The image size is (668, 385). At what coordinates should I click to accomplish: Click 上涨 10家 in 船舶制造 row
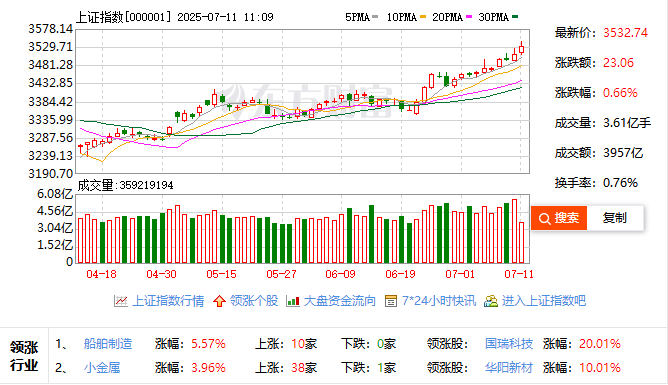(x=286, y=344)
